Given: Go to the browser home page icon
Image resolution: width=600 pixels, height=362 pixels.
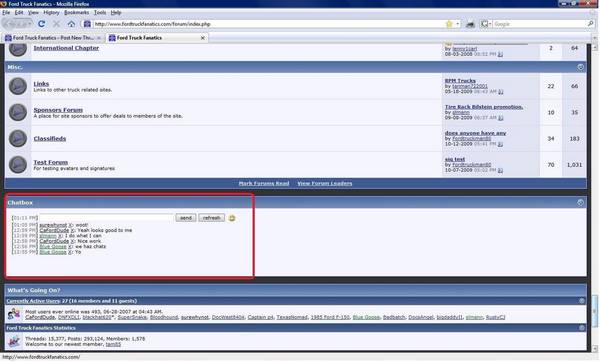Looking at the screenshot, I should pos(71,24).
